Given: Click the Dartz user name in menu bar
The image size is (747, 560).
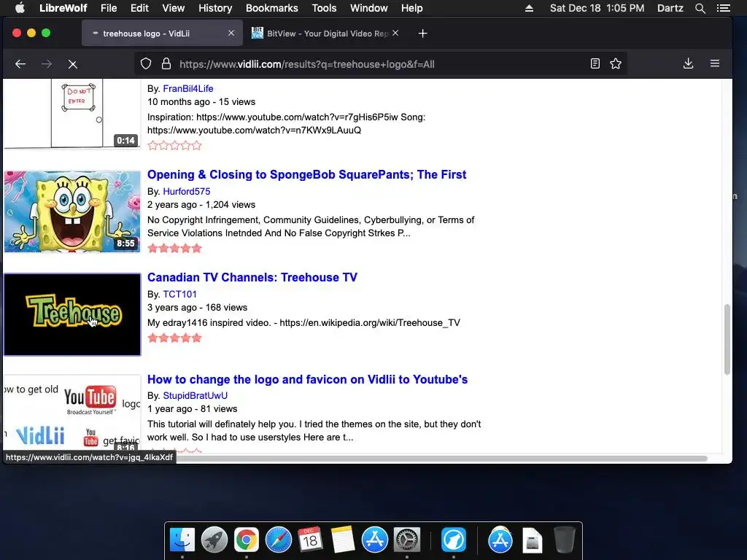Looking at the screenshot, I should 670,8.
